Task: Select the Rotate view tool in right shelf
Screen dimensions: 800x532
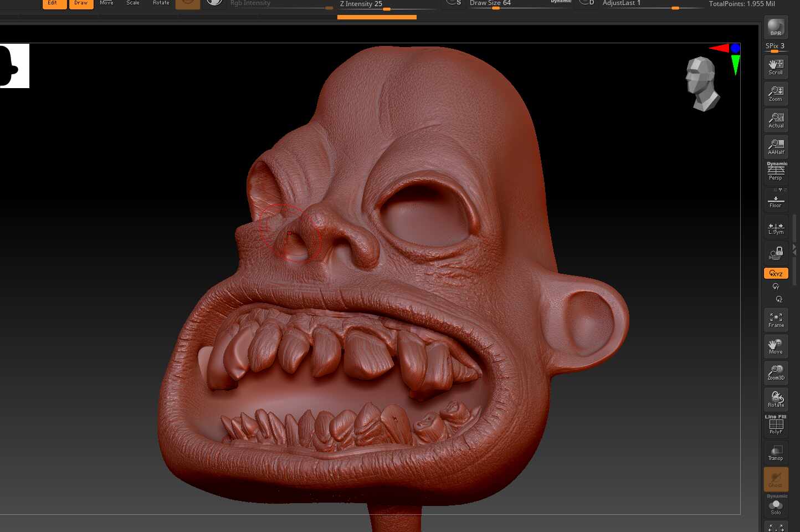Action: [x=776, y=399]
